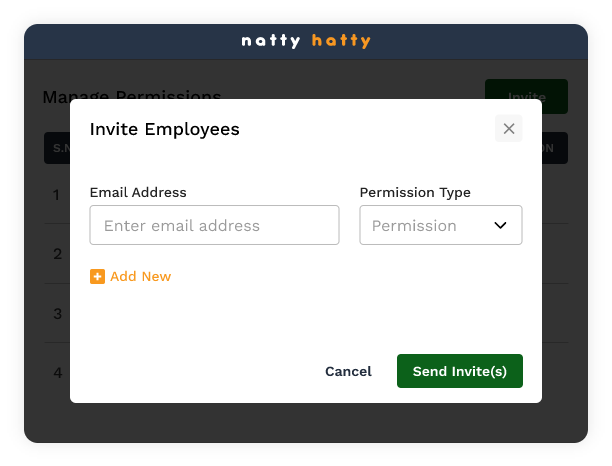This screenshot has width=612, height=466.
Task: Click the Permission Type label
Action: point(415,192)
